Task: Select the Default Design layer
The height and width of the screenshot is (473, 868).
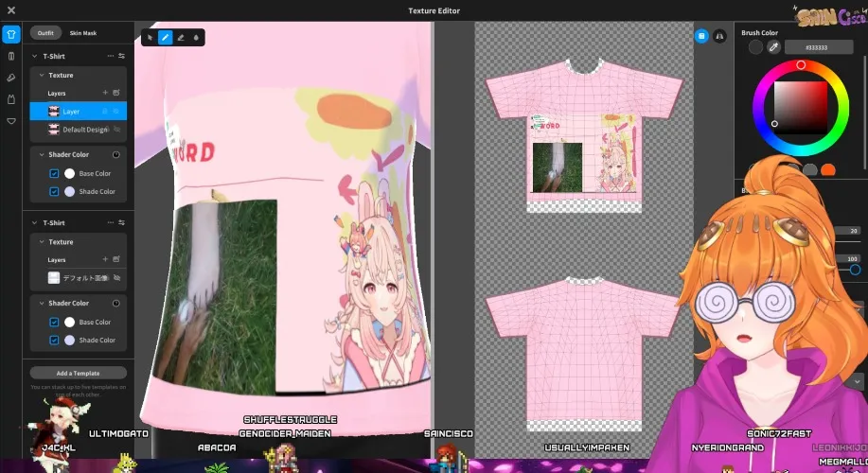Action: tap(78, 130)
